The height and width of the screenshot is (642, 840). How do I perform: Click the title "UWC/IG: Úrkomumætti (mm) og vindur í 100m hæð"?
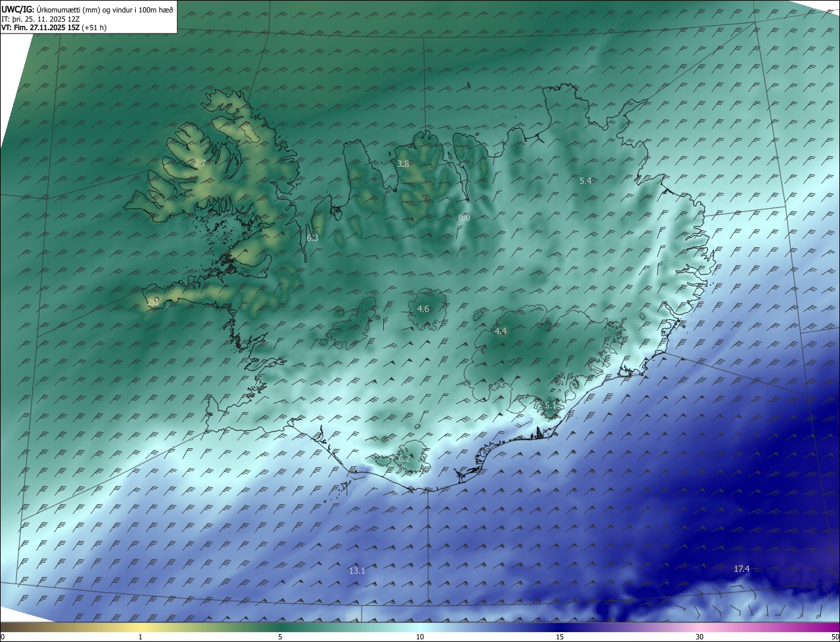click(x=87, y=9)
